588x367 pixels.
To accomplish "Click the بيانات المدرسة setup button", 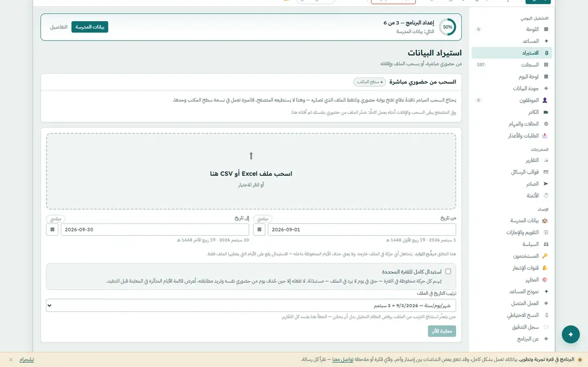I will point(90,27).
